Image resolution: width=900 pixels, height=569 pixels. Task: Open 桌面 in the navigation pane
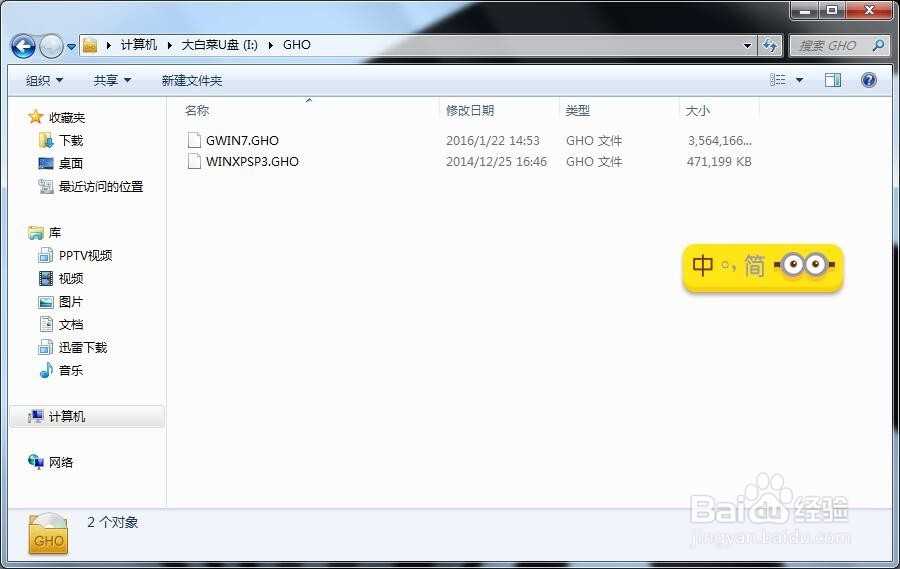[x=71, y=164]
